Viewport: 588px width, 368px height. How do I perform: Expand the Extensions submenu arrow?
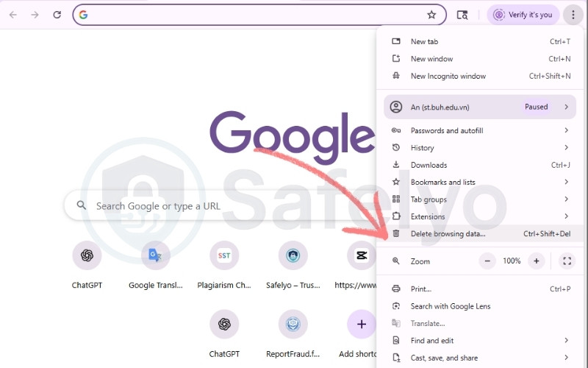point(567,216)
